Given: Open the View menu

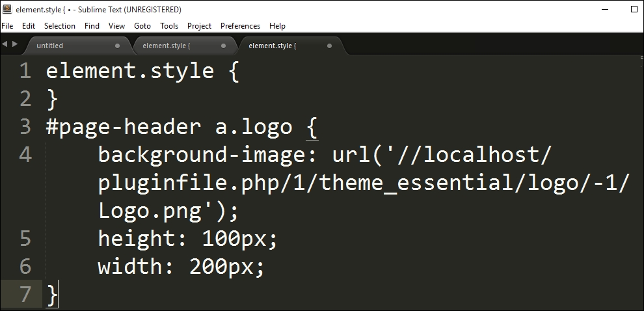Looking at the screenshot, I should 116,26.
